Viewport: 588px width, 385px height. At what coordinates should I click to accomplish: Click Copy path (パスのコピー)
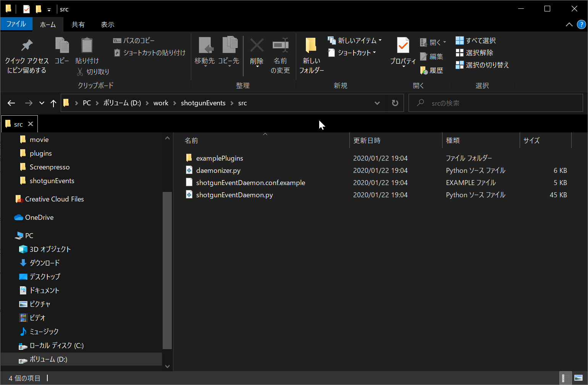tap(134, 40)
